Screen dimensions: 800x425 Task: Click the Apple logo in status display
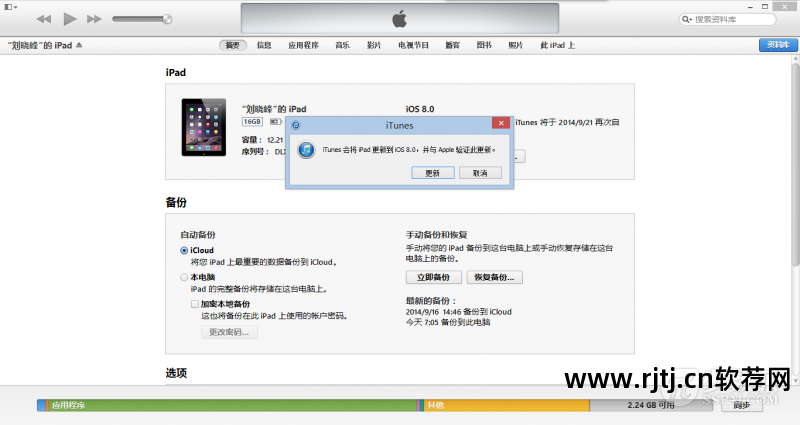click(x=399, y=19)
